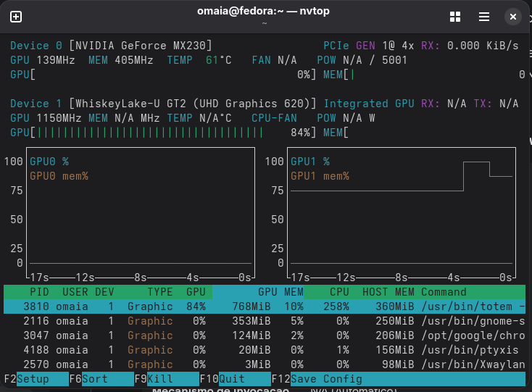The height and width of the screenshot is (392, 532).
Task: Click the GPU MEM column header
Action: tap(280, 292)
